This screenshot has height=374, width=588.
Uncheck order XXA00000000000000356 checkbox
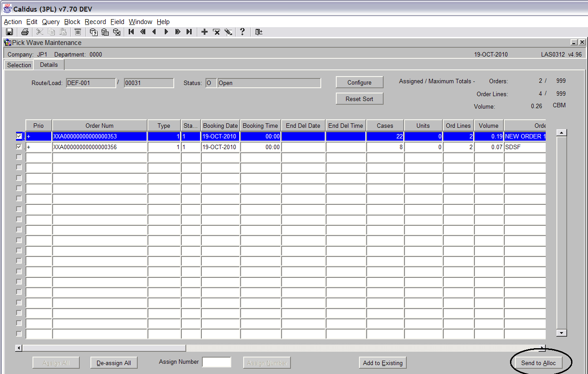[19, 146]
